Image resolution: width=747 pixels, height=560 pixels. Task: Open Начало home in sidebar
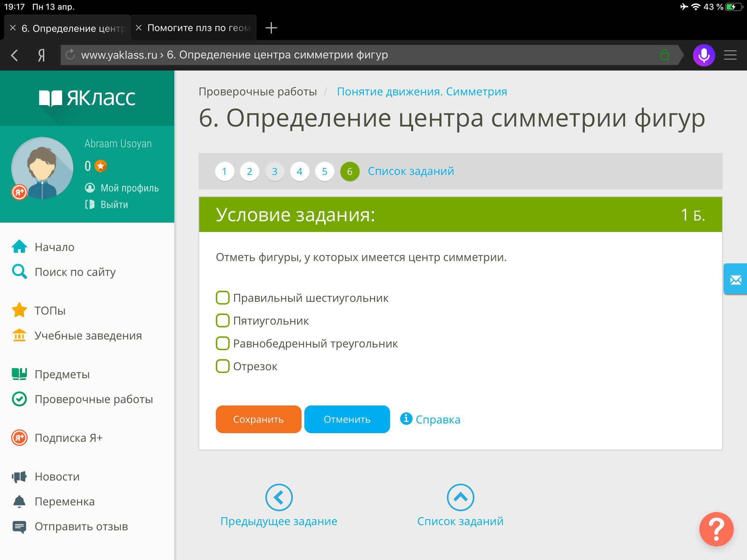pos(54,247)
